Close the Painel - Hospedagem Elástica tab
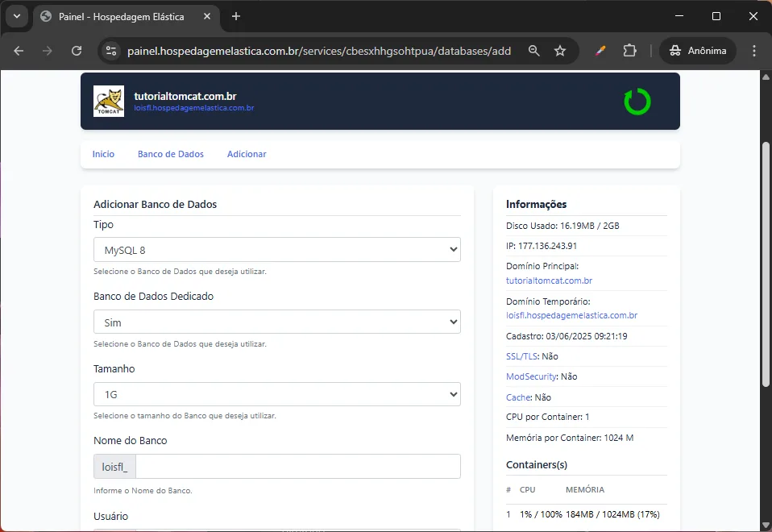Screen dimensions: 772x532 tap(207, 16)
